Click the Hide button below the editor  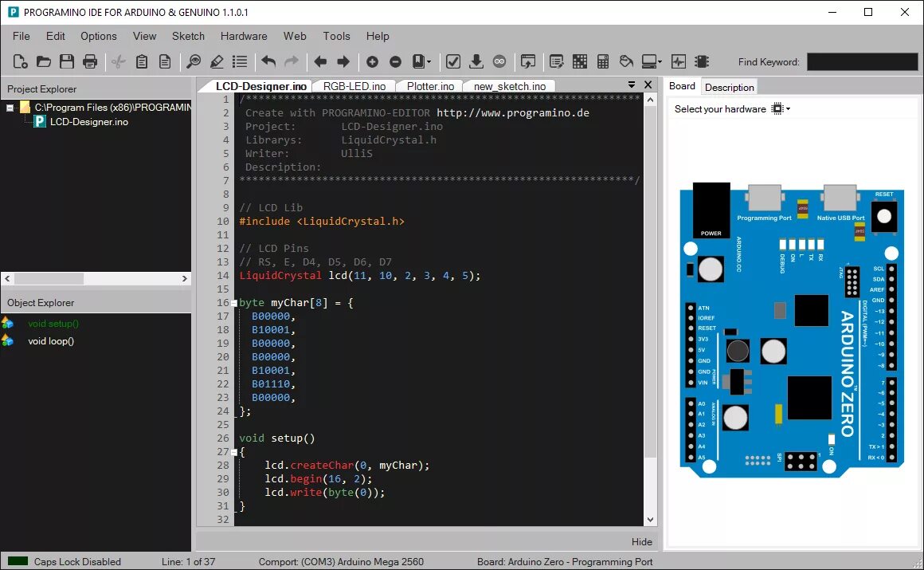(642, 541)
